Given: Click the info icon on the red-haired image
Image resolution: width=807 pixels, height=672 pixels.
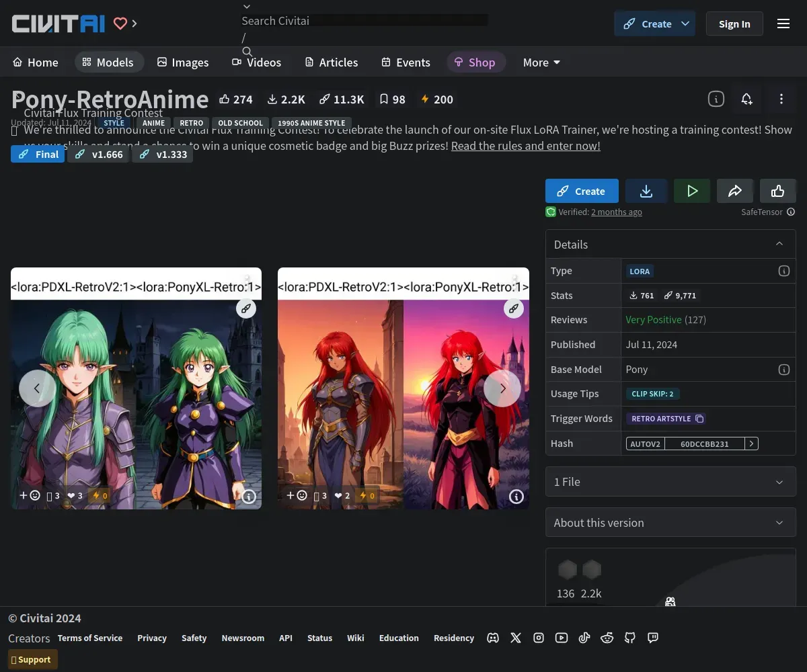Looking at the screenshot, I should pos(516,497).
